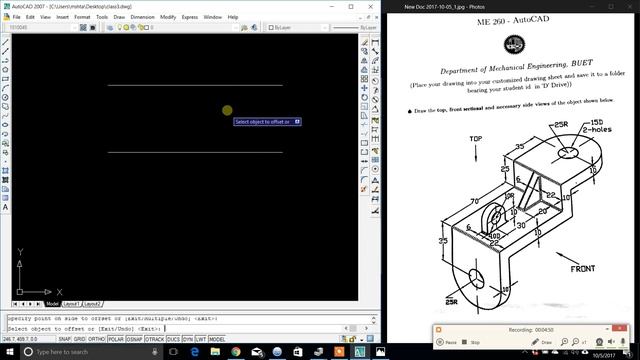
Task: Toggle DYN dynamic input
Action: [188, 339]
